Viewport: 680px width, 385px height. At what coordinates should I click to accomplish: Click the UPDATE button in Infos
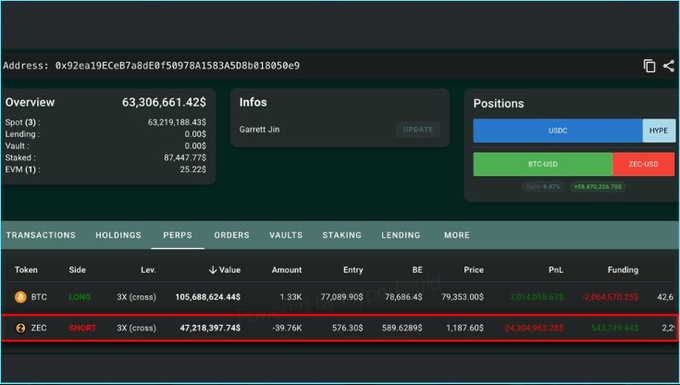[418, 130]
